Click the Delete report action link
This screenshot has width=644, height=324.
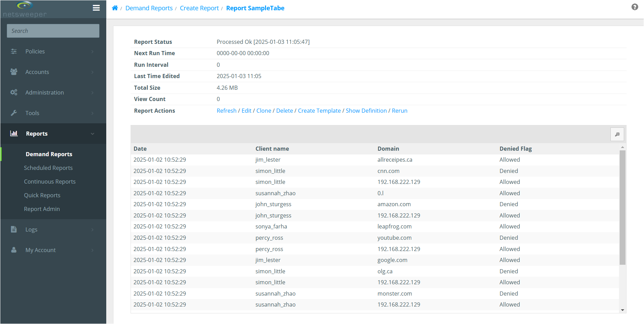(284, 111)
